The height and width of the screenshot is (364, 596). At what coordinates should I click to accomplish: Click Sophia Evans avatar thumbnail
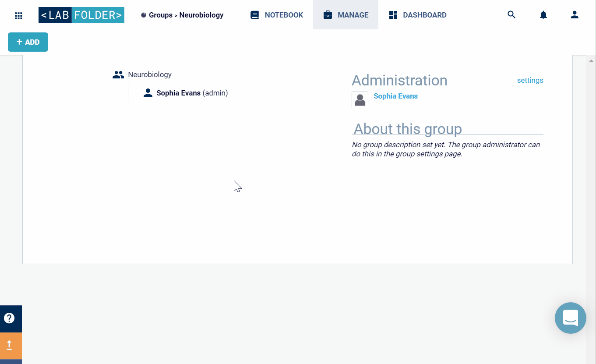click(360, 100)
